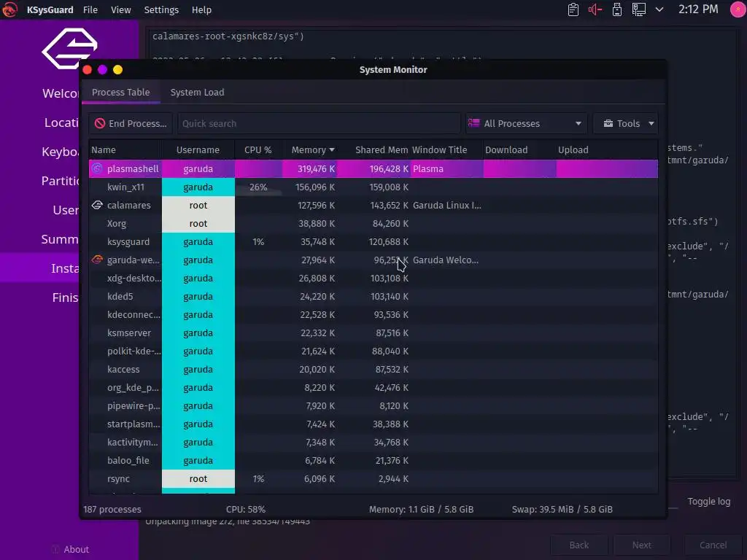The height and width of the screenshot is (560, 747).
Task: Expand the system tray hidden icons arrow
Action: 659,9
